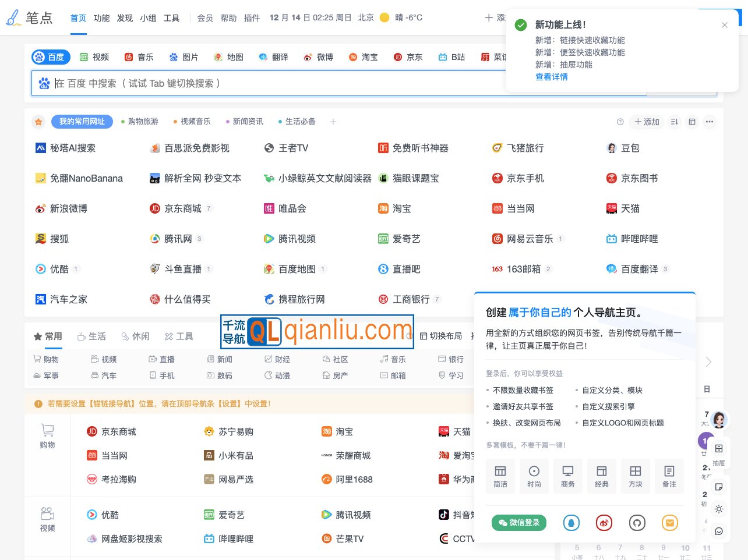
Task: Log in via the GitHub icon
Action: (637, 523)
